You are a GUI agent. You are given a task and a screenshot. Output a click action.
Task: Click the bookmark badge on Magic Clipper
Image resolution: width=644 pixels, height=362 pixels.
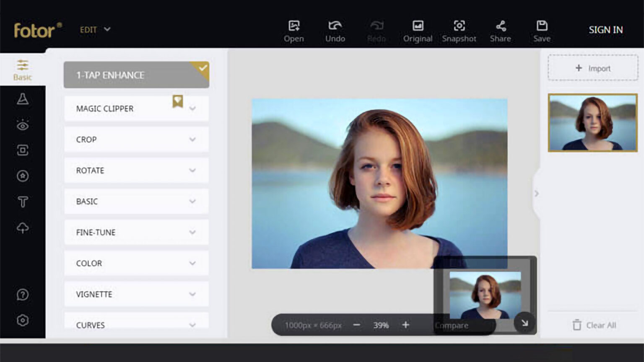tap(178, 101)
